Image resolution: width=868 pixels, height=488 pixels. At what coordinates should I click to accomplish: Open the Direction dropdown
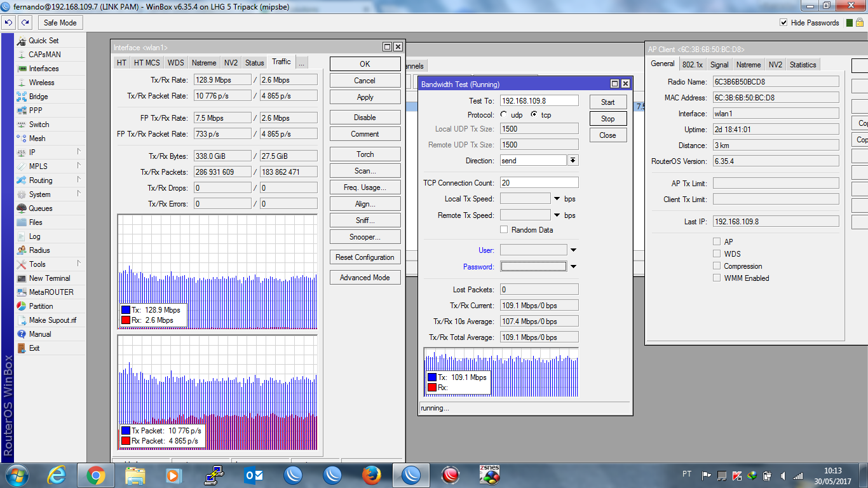tap(573, 161)
